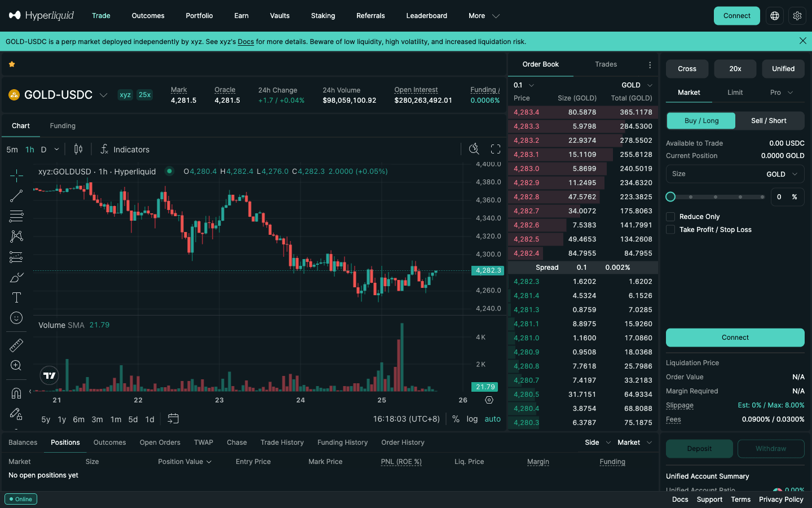Select the Fibonacci retracement tool
812x508 pixels.
click(16, 216)
